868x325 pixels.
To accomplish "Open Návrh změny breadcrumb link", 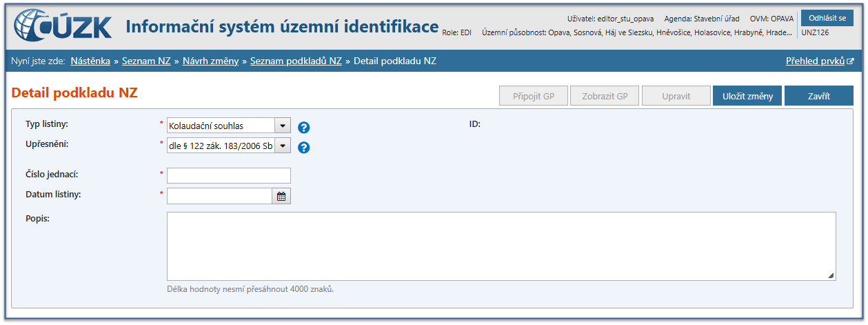I will point(210,61).
